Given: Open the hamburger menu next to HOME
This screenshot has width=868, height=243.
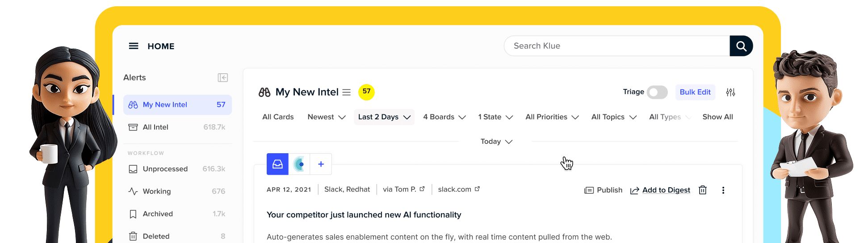Looking at the screenshot, I should pos(134,46).
